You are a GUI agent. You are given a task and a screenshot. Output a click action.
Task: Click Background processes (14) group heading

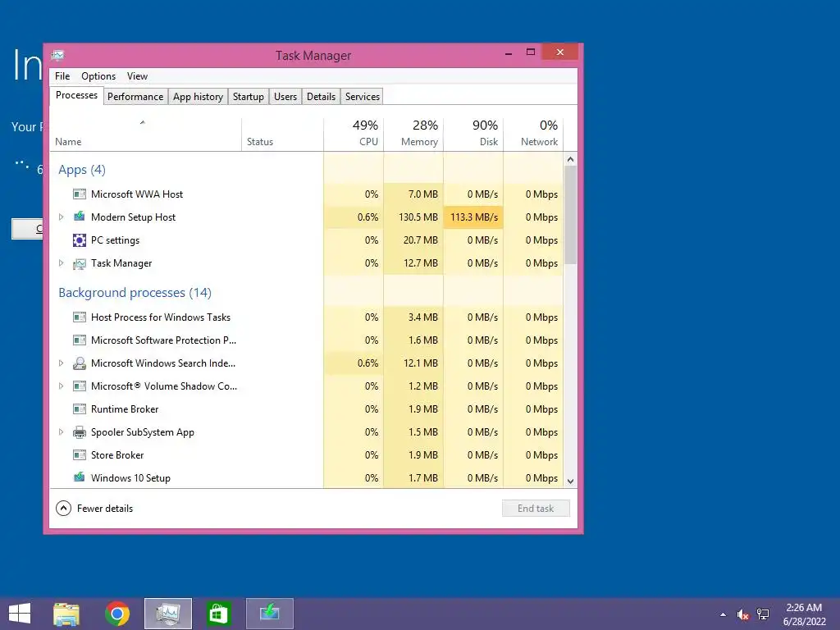tap(135, 293)
